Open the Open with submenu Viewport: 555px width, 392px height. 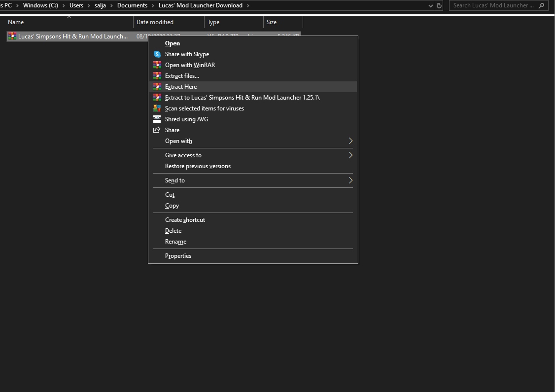pyautogui.click(x=253, y=141)
